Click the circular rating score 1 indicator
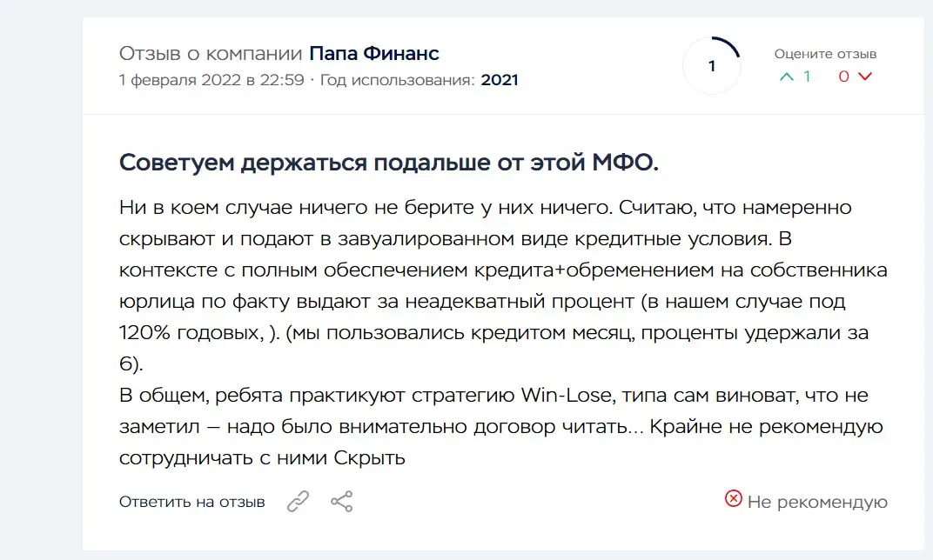Viewport: 933px width, 560px height. tap(712, 66)
